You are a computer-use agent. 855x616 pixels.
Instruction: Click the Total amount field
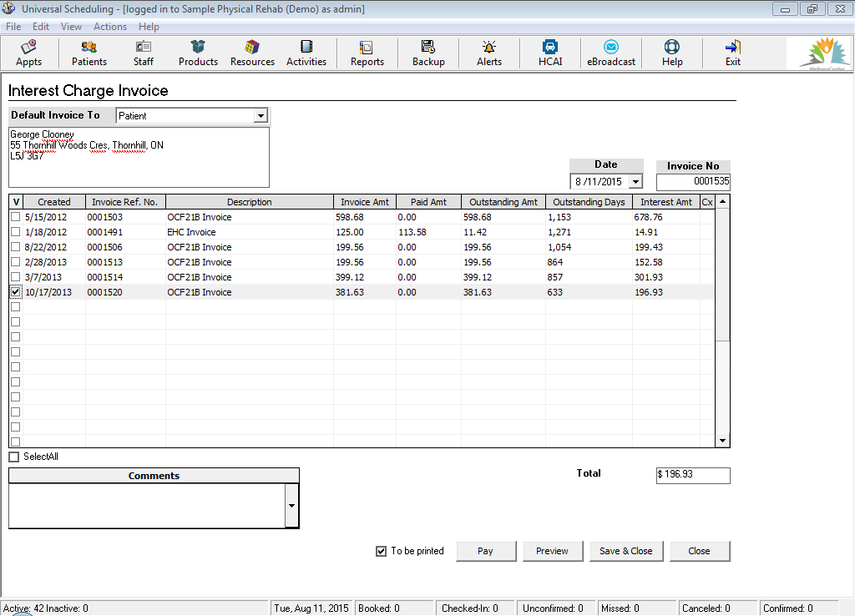coord(693,475)
